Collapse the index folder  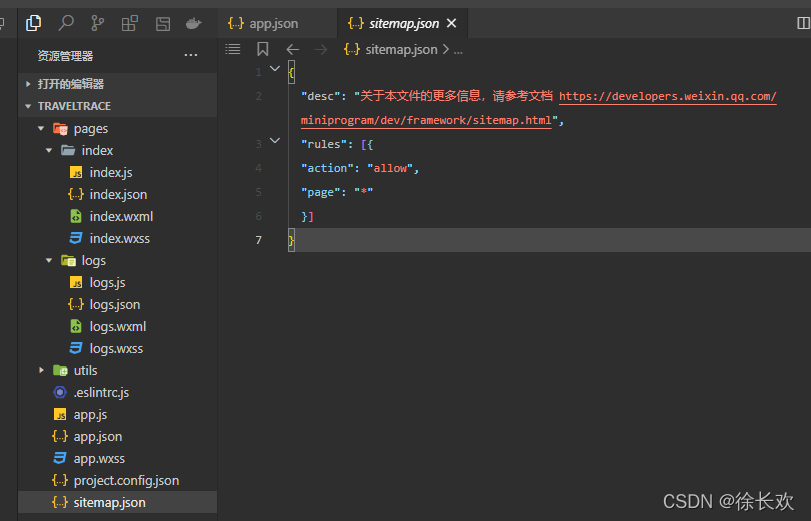click(49, 151)
